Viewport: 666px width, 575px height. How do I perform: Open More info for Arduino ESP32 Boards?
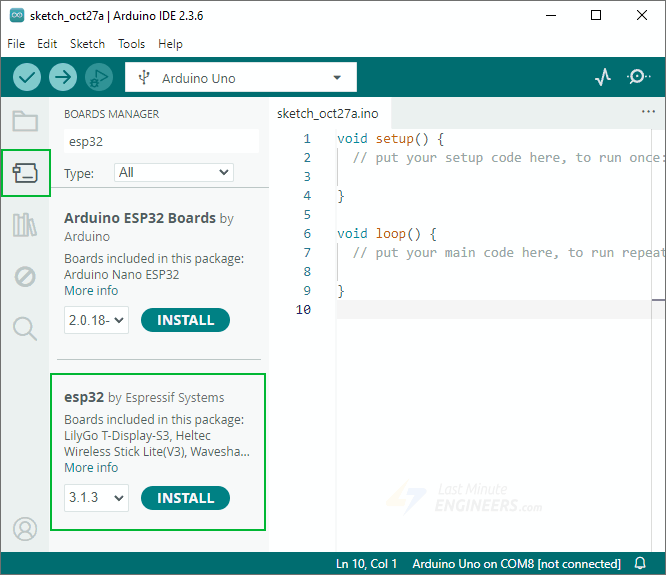pyautogui.click(x=91, y=290)
